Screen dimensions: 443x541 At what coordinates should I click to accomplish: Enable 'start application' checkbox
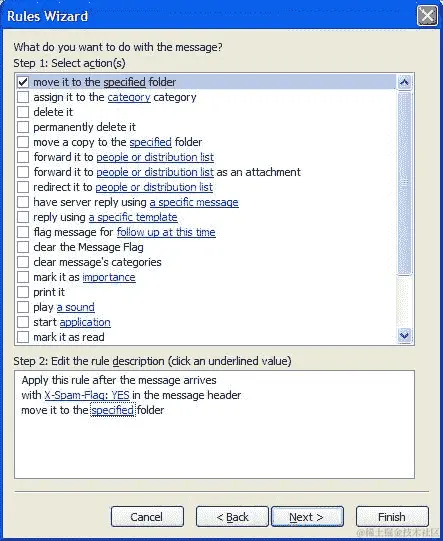tap(23, 322)
